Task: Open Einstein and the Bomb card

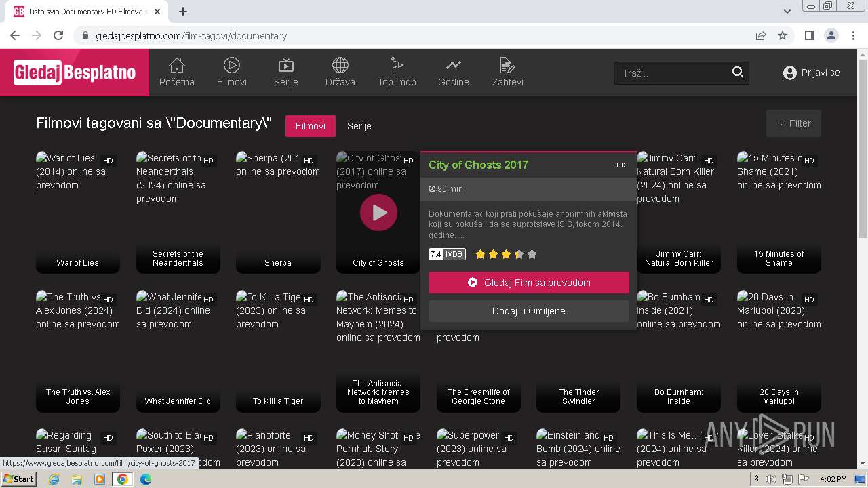Action: pos(578,449)
